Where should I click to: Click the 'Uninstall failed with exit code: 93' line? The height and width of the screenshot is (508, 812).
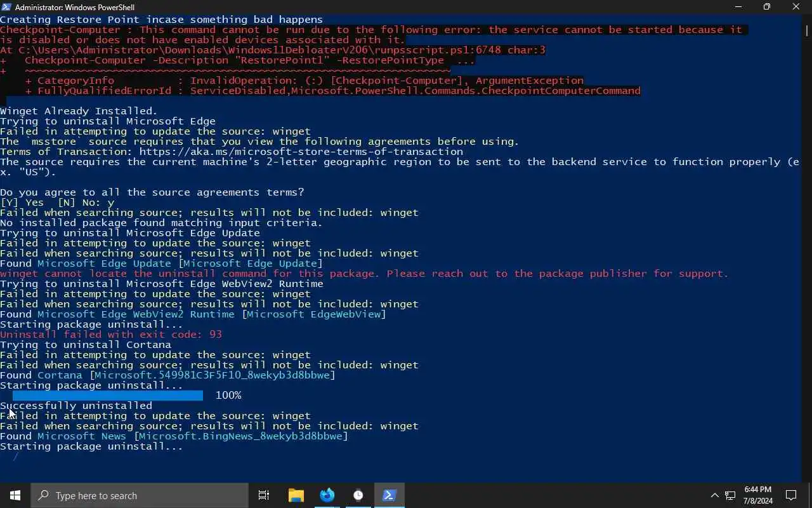(x=111, y=335)
